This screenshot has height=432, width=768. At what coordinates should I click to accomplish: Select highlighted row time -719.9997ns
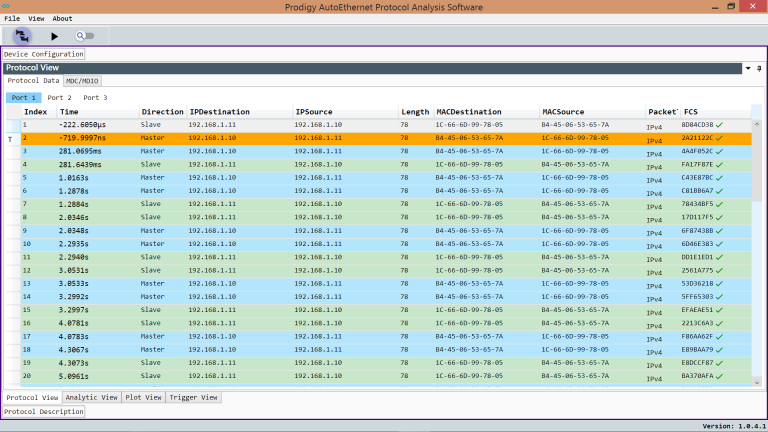82,138
